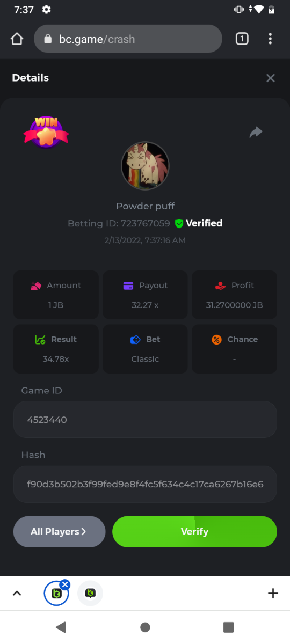
Task: Go to browser home page
Action: [17, 39]
